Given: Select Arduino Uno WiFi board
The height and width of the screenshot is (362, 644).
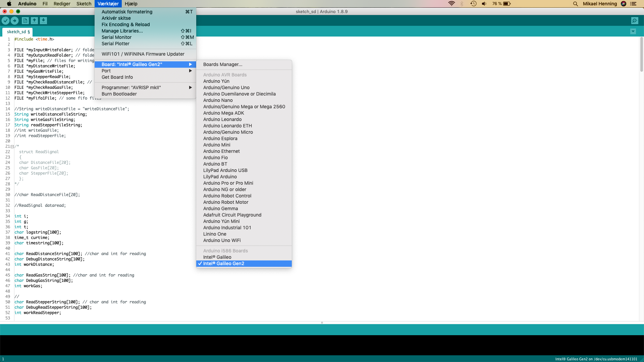Looking at the screenshot, I should tap(244, 240).
